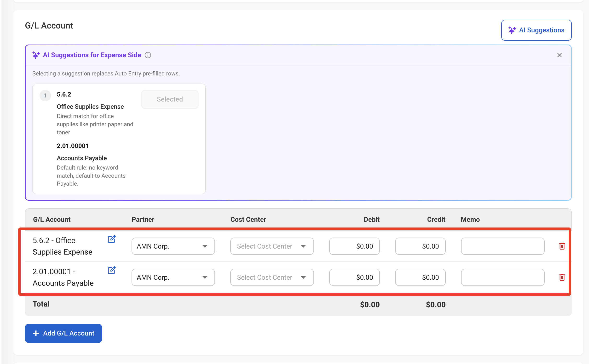Open the info icon beside AI Suggestions heading
This screenshot has height=364, width=589.
148,55
